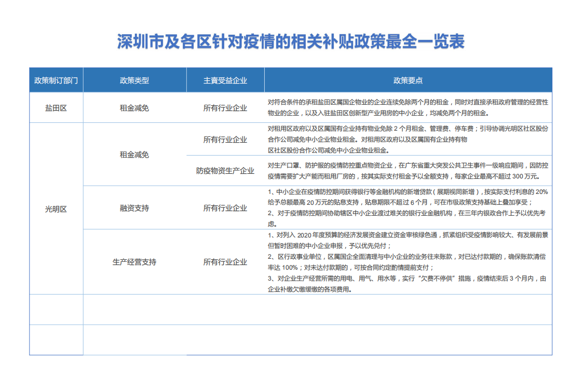Image resolution: width=583 pixels, height=392 pixels.
Task: Click the 盐田区 policy details about two months rent
Action: pos(408,108)
